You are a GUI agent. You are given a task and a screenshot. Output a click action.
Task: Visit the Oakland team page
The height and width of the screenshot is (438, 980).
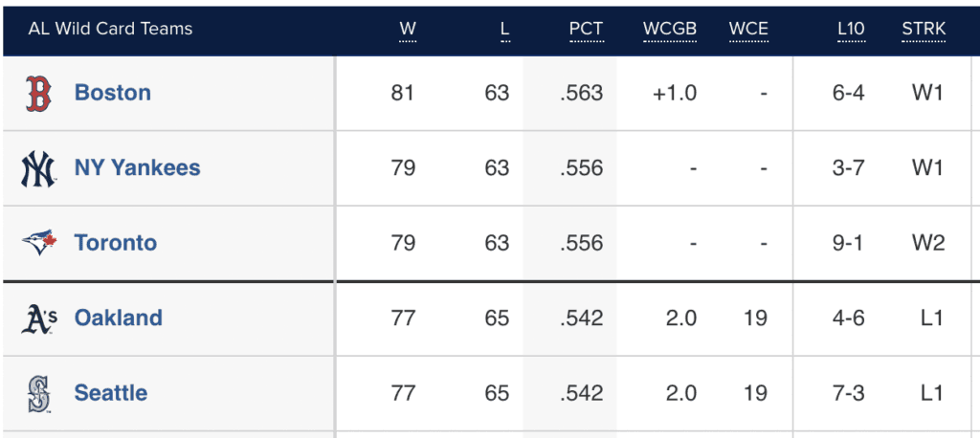(118, 318)
